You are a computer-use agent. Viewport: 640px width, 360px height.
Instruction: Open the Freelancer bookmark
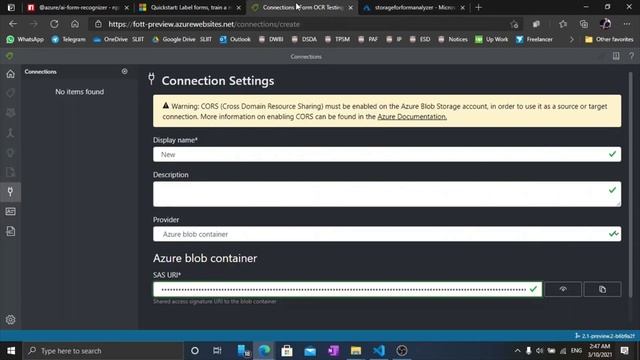(x=534, y=40)
